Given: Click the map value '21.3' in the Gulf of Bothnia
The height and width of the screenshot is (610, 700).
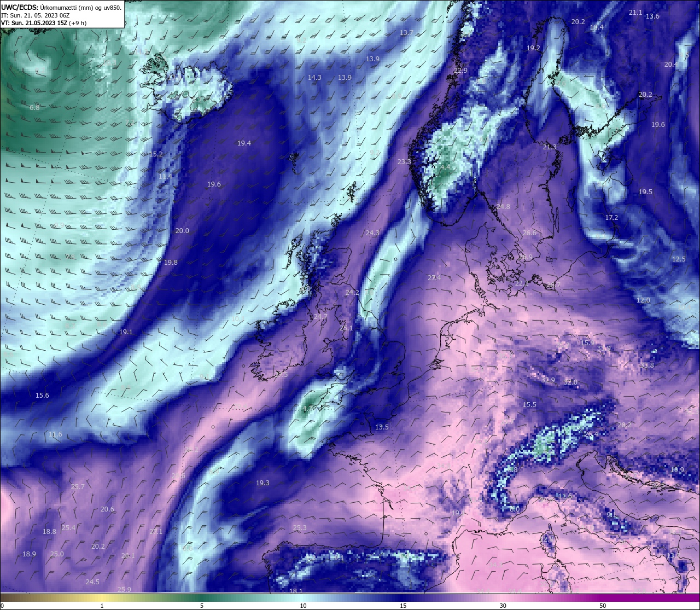Looking at the screenshot, I should 550,147.
